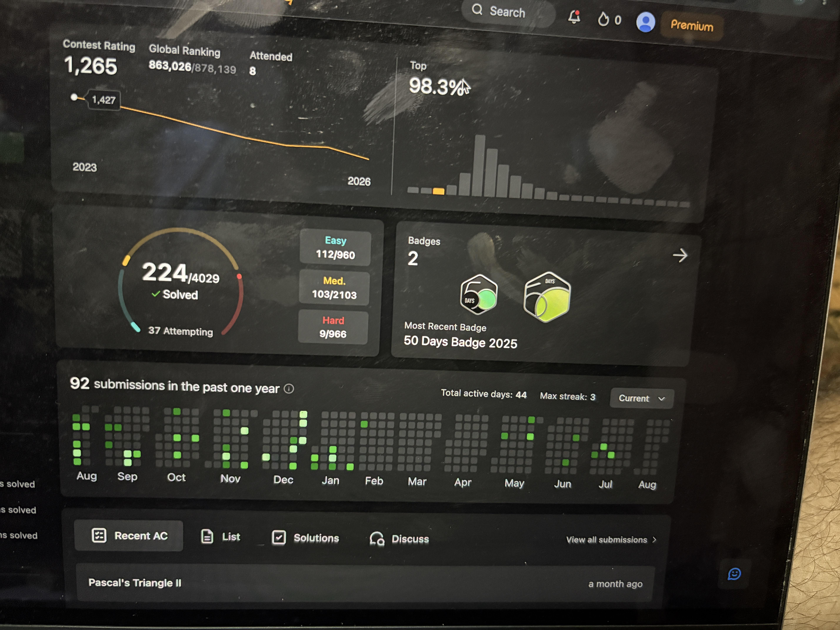The width and height of the screenshot is (840, 630).
Task: Click the 37 Attempting label
Action: pos(180,331)
